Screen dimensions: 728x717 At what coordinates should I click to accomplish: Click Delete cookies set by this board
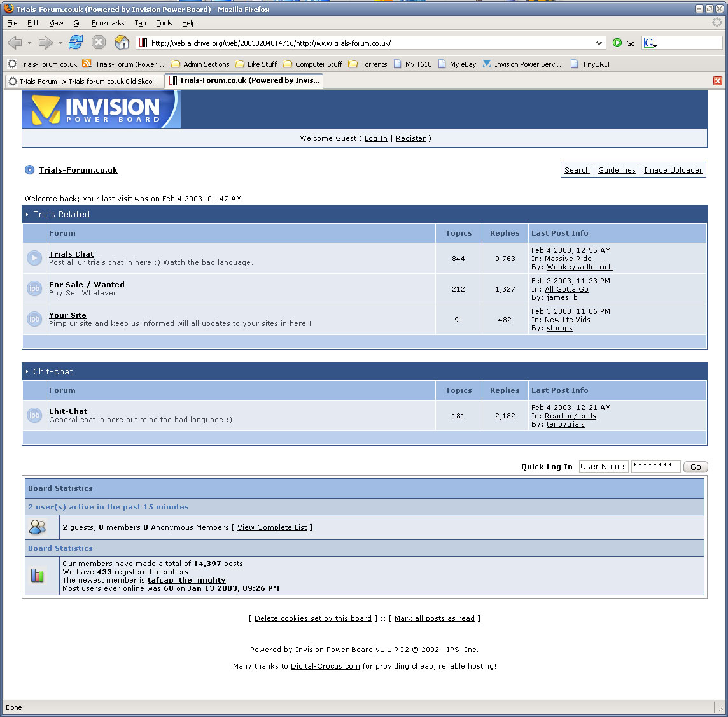tap(313, 618)
